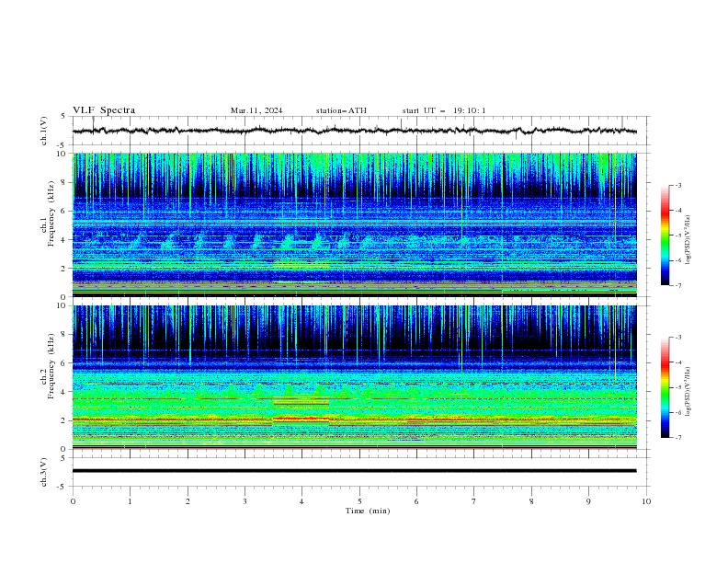Click ch.1 colorbar 'log(PSD)(V²/Hz)' label
The image size is (728, 563).
pyautogui.click(x=688, y=240)
